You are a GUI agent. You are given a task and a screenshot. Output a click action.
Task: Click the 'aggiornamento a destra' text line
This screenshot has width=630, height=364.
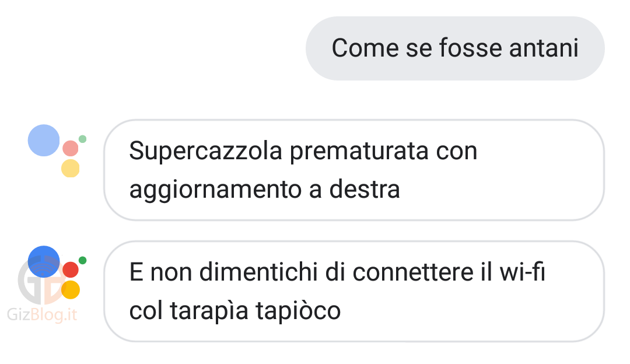click(x=264, y=190)
